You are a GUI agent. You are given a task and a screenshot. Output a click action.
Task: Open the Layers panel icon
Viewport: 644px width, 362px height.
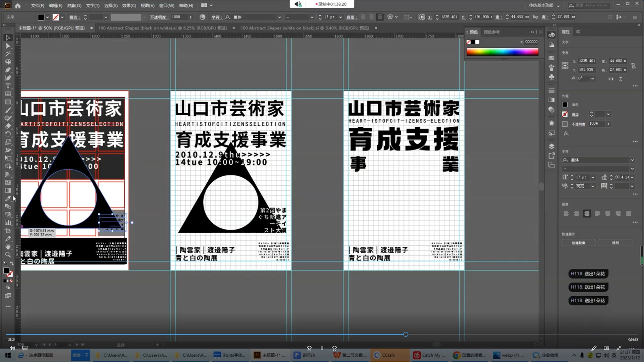551,146
